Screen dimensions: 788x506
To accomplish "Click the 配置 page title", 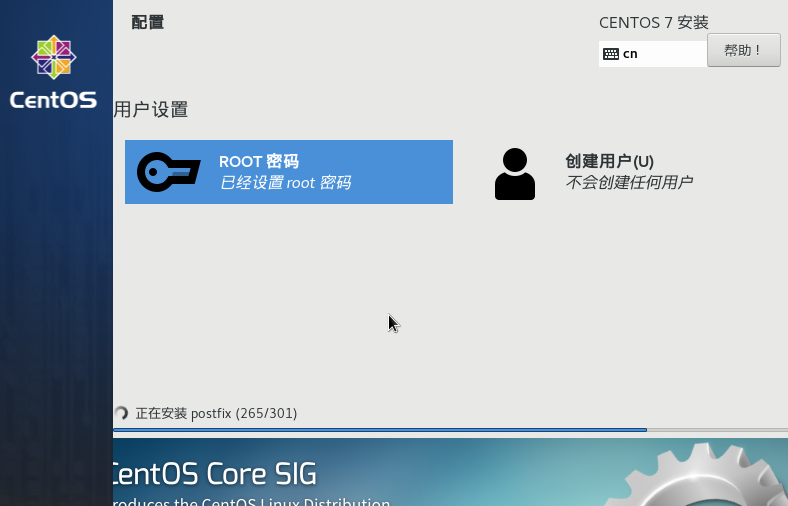I will click(x=148, y=23).
